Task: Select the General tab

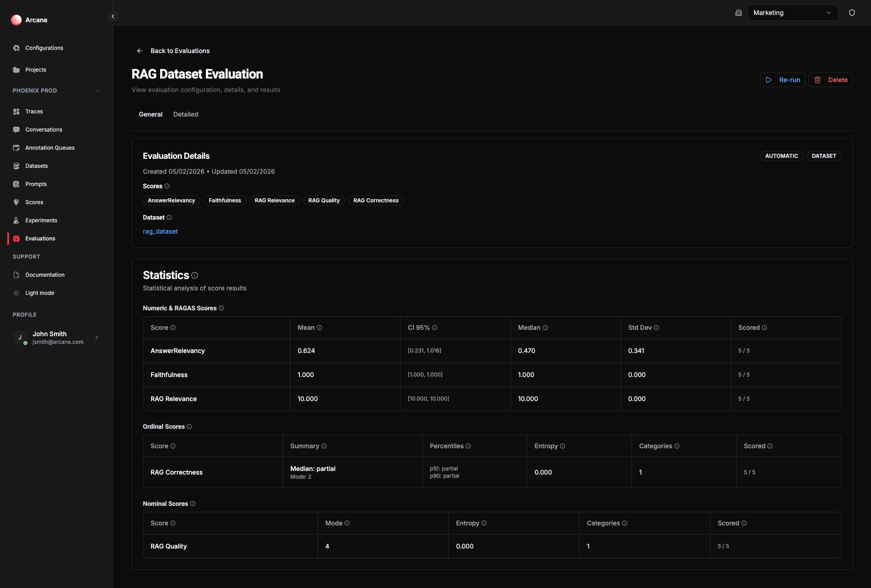Action: [x=150, y=114]
